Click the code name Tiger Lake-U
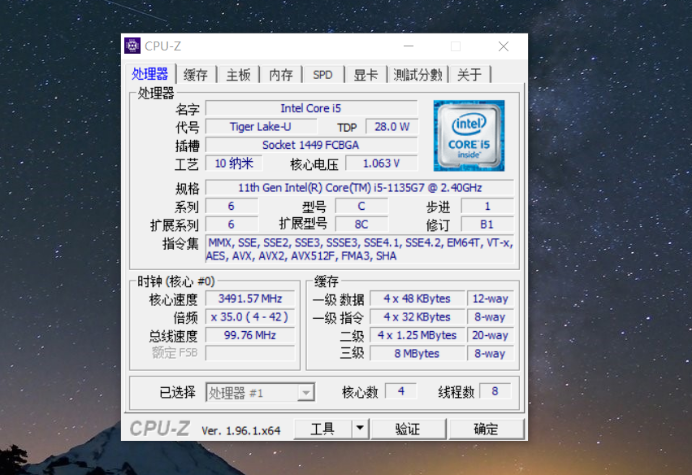 coord(261,127)
